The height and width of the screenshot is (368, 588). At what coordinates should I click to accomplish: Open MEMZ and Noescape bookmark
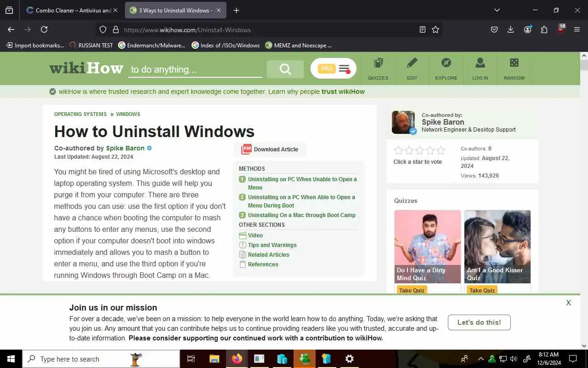pos(299,45)
